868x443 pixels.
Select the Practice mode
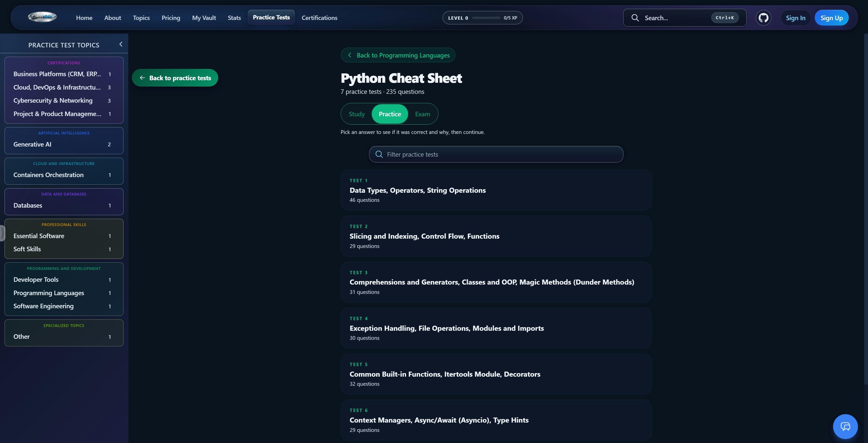click(389, 114)
